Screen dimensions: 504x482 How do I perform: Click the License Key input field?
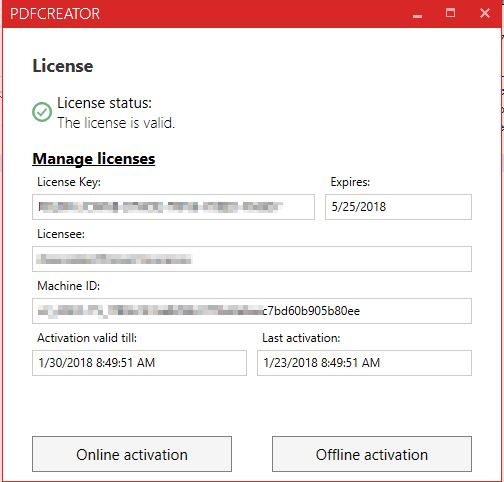tap(173, 207)
